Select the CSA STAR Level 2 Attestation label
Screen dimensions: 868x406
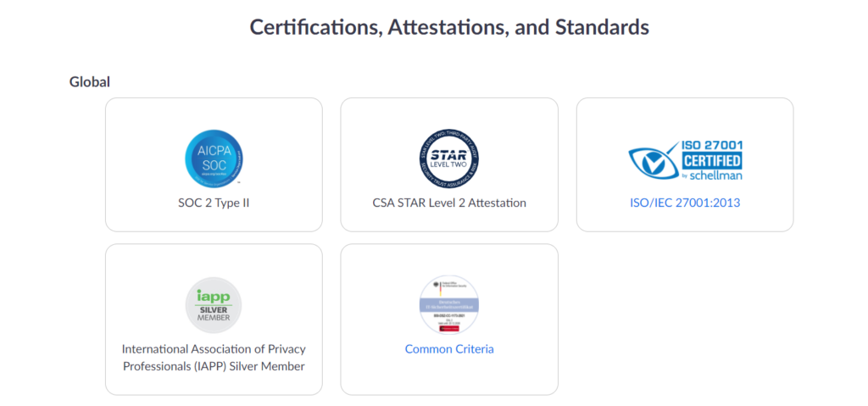point(449,203)
